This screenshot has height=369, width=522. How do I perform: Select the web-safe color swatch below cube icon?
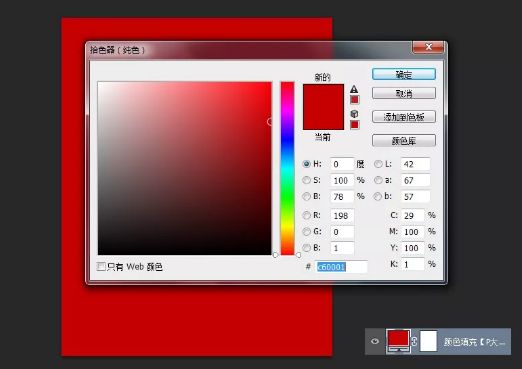point(354,125)
